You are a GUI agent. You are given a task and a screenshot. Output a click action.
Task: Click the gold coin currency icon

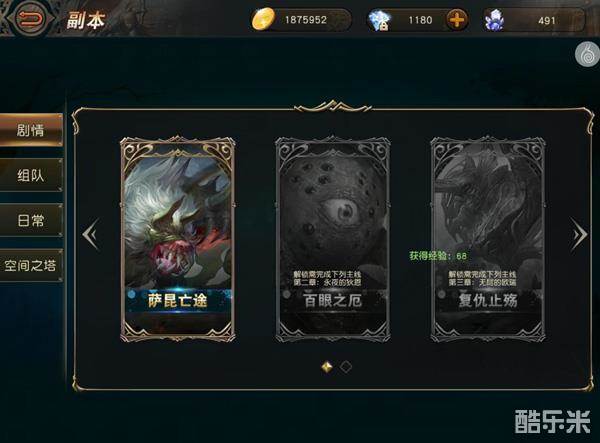pyautogui.click(x=263, y=19)
